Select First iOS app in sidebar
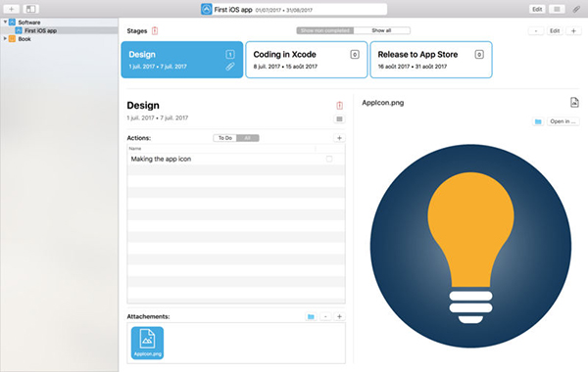This screenshot has height=372, width=588. tap(40, 30)
